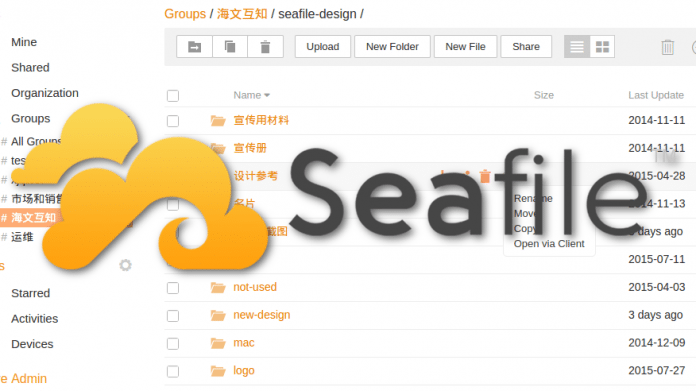Open the logo folder
This screenshot has height=391, width=696.
tap(244, 371)
